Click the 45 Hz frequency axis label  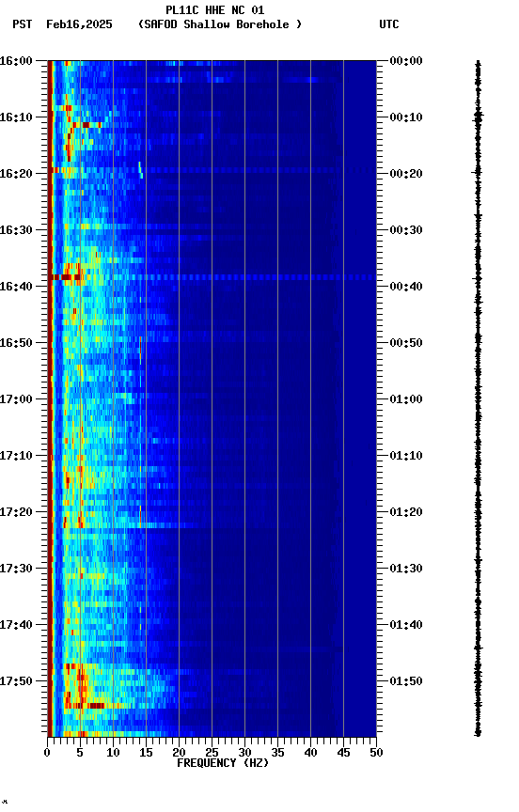point(343,754)
